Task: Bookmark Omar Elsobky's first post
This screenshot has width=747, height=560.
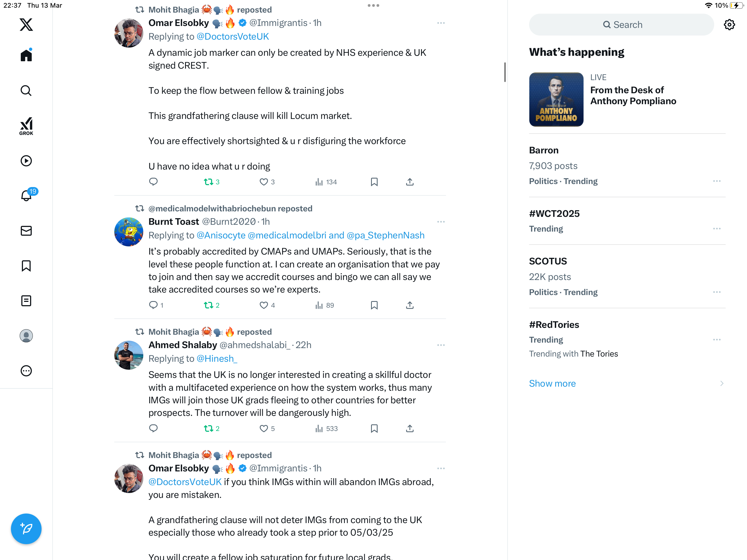Action: click(x=374, y=182)
